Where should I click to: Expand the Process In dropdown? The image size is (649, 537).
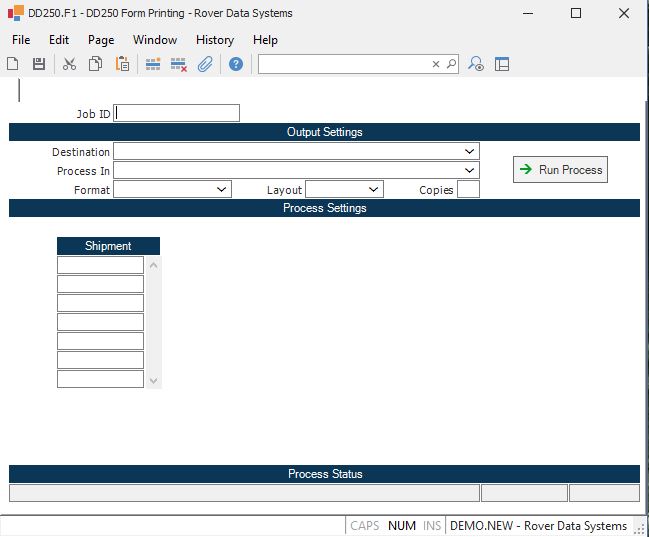point(470,170)
